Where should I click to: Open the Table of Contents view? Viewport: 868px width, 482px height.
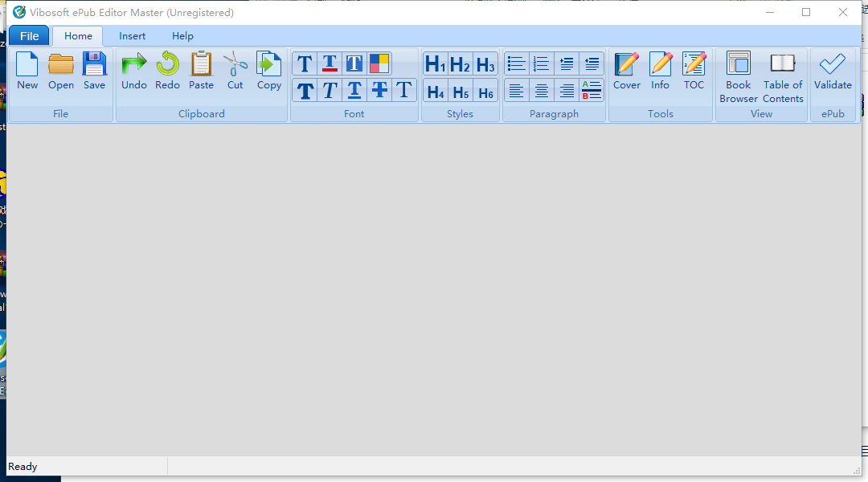tap(782, 76)
